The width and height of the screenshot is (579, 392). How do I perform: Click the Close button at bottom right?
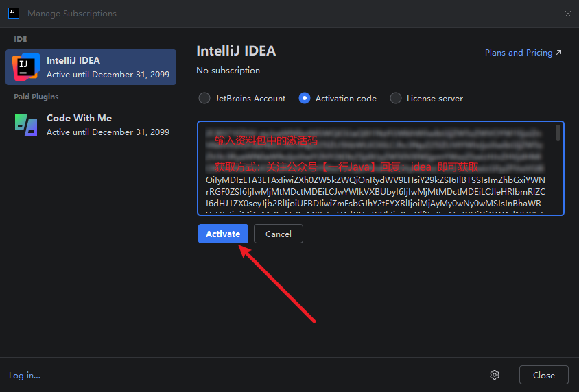coord(543,375)
